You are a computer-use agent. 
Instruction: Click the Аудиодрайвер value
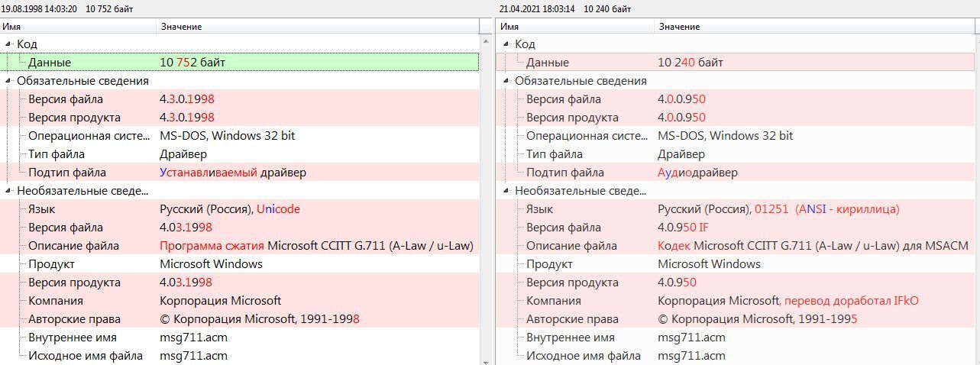(x=697, y=173)
